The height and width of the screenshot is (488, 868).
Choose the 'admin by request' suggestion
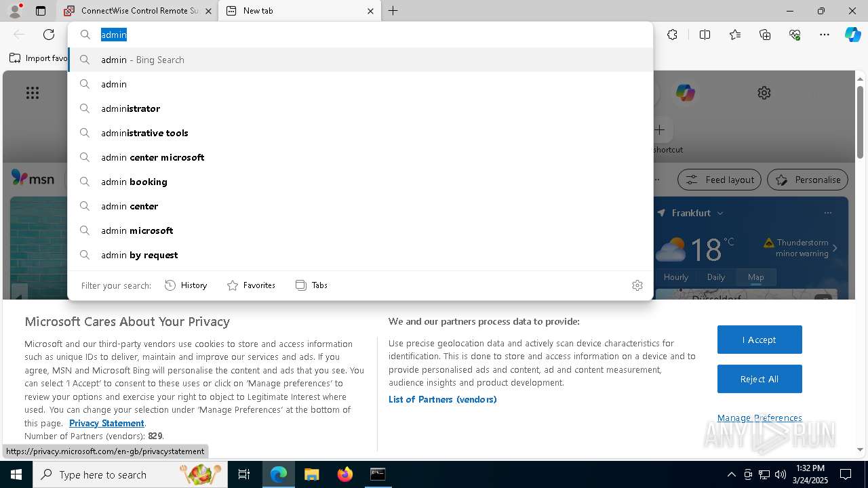pyautogui.click(x=360, y=255)
